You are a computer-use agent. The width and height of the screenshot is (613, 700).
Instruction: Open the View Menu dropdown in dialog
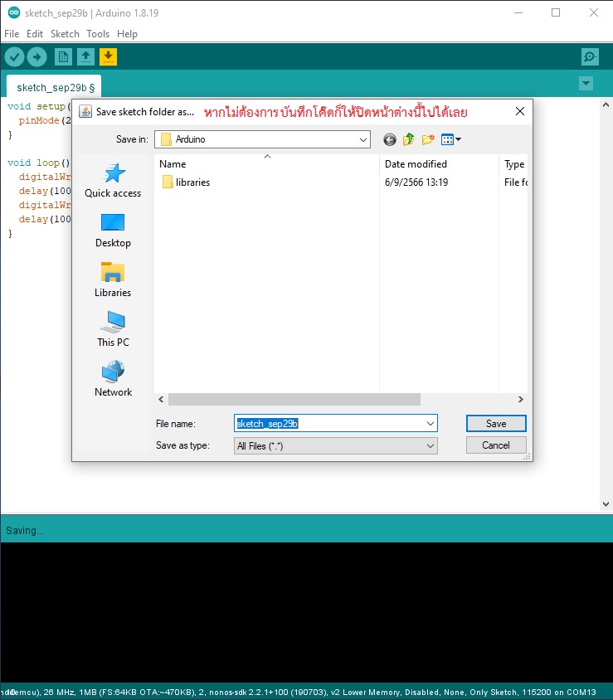point(451,140)
